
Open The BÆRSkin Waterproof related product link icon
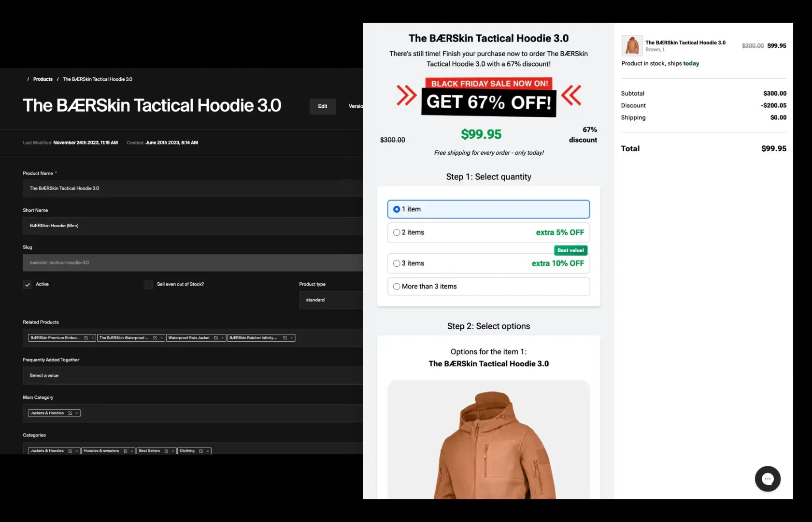[155, 338]
